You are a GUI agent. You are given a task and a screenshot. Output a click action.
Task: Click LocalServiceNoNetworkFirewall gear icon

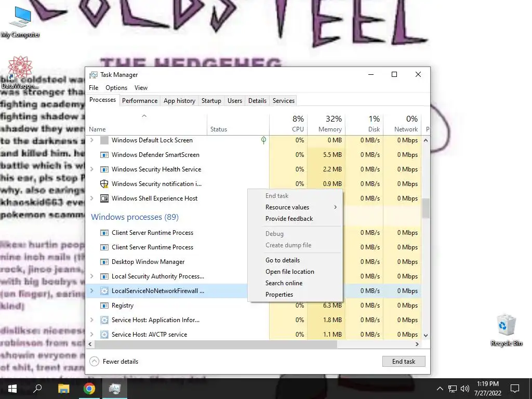104,291
